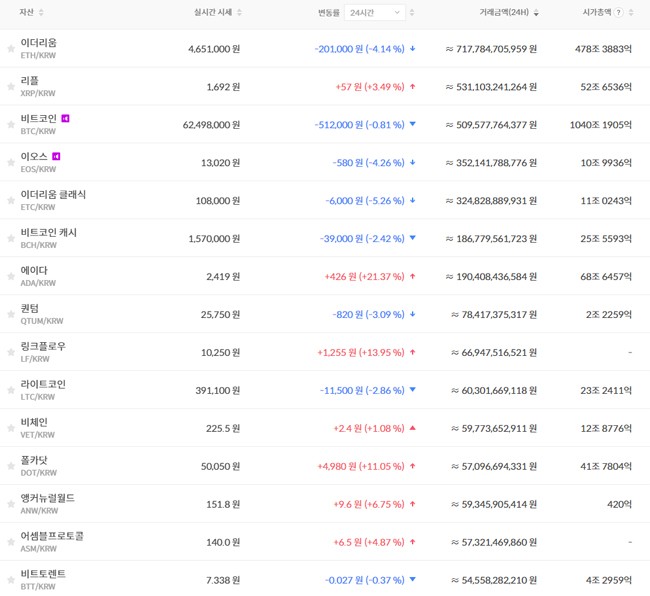Select the 4,651,000 원 price cell

pyautogui.click(x=214, y=49)
